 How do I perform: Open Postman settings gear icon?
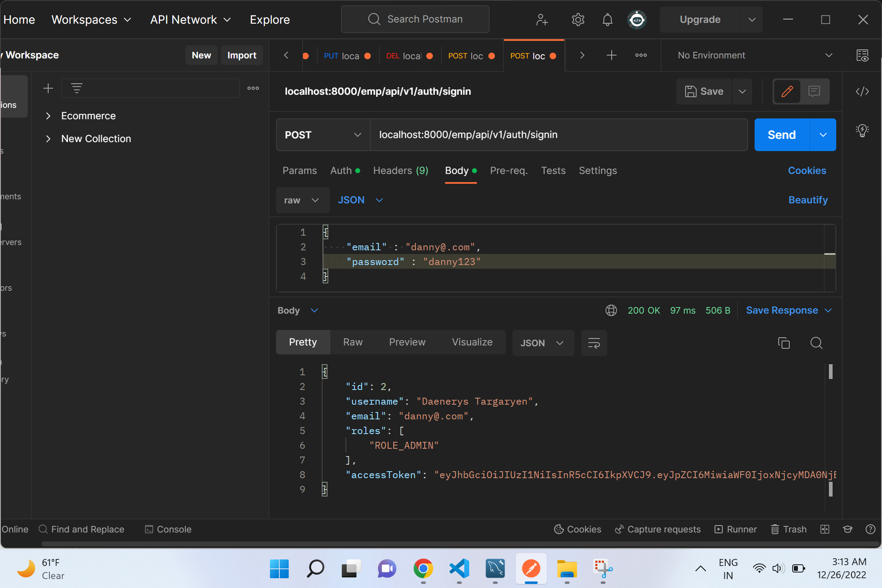coord(578,19)
